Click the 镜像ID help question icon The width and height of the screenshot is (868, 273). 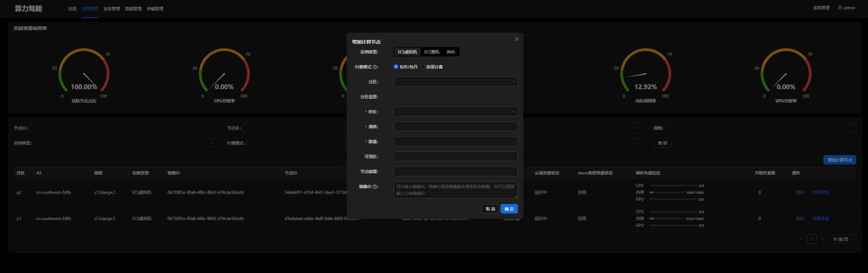click(375, 187)
